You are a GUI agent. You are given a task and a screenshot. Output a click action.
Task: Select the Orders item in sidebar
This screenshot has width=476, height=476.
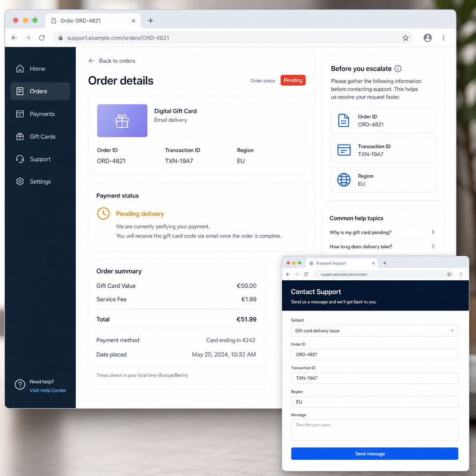(x=40, y=91)
